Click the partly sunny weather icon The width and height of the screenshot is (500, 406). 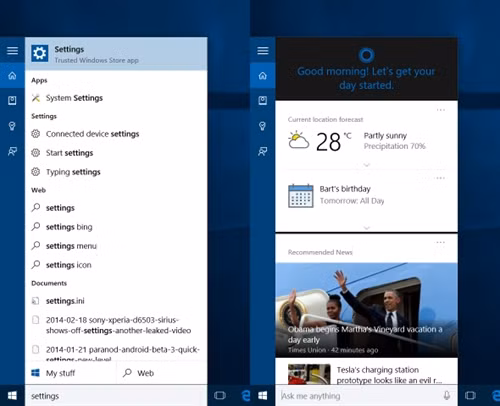298,140
